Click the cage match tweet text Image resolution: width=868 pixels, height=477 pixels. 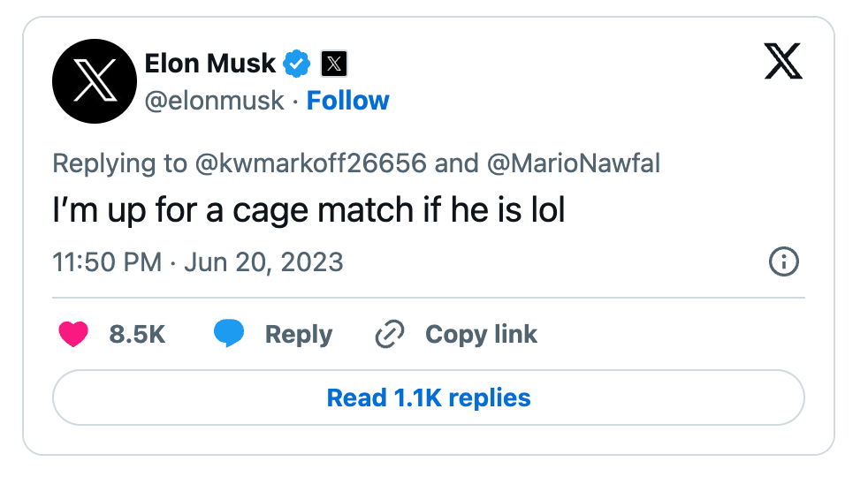tap(308, 212)
